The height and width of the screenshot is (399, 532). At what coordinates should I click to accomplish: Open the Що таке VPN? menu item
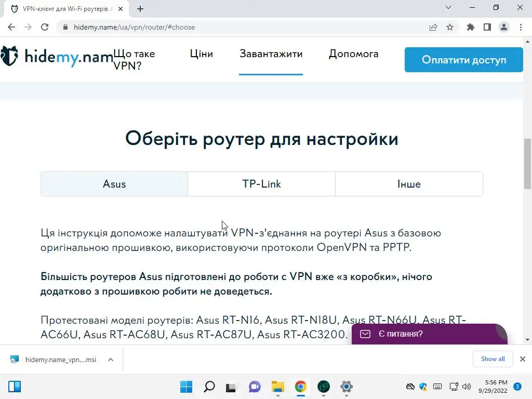pos(134,59)
